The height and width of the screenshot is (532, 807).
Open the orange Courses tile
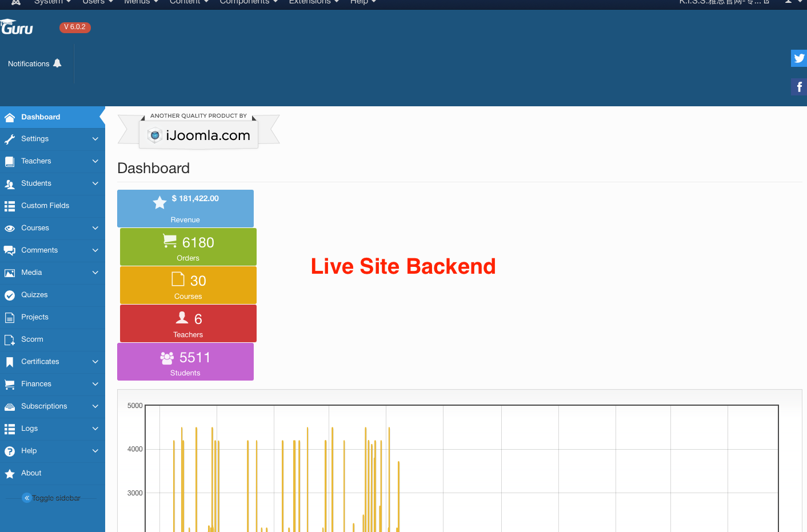[x=188, y=285]
